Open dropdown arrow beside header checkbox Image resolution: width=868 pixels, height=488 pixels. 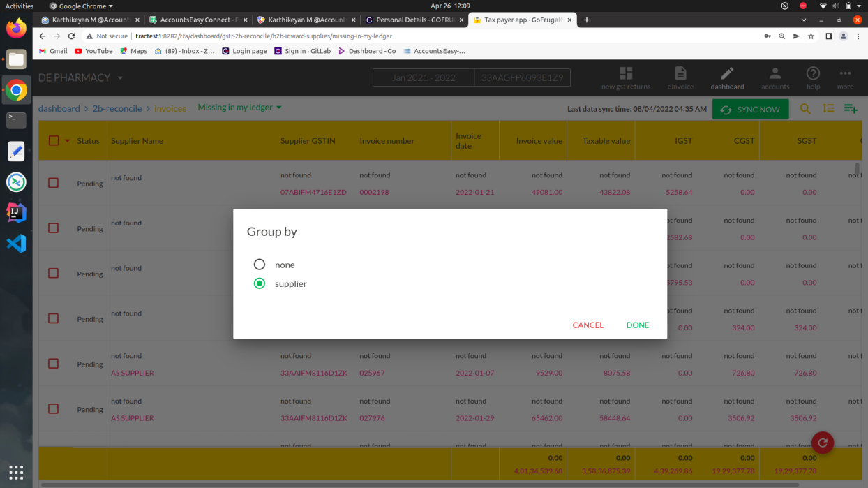click(68, 141)
